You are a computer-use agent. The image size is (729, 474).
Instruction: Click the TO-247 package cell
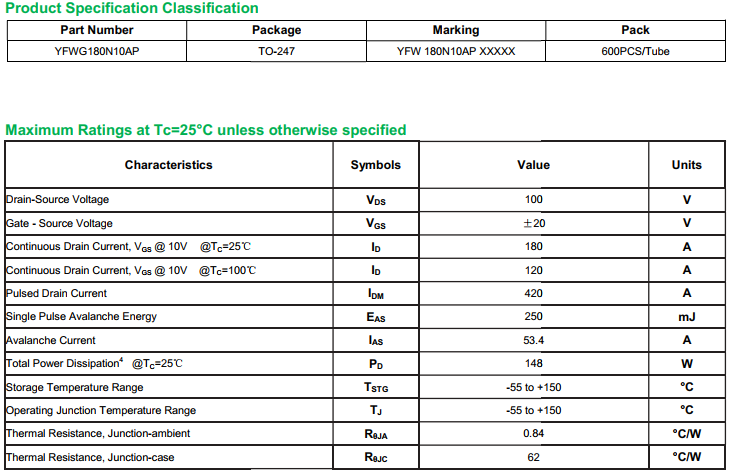point(276,51)
